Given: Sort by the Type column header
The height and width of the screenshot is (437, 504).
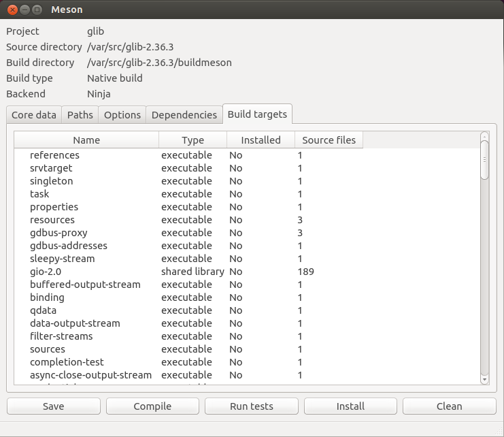Looking at the screenshot, I should pyautogui.click(x=192, y=140).
